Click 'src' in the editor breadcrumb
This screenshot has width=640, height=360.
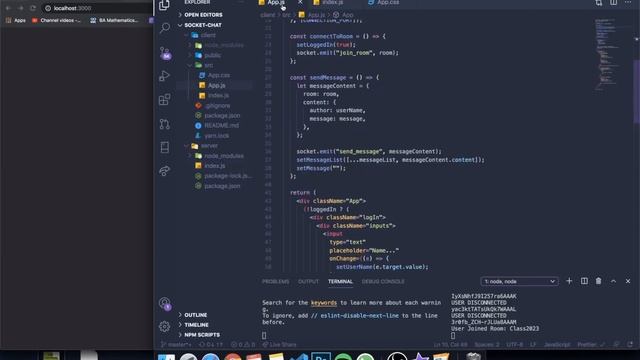coord(287,15)
